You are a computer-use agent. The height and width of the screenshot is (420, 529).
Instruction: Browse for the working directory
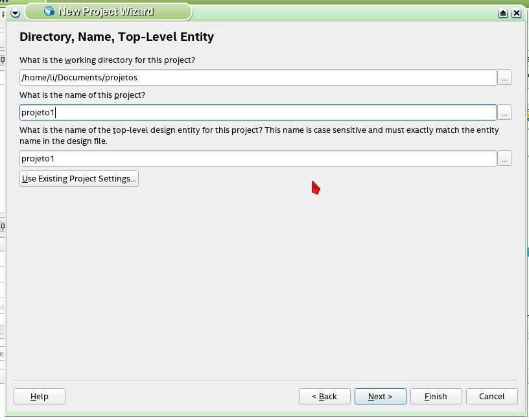[505, 77]
